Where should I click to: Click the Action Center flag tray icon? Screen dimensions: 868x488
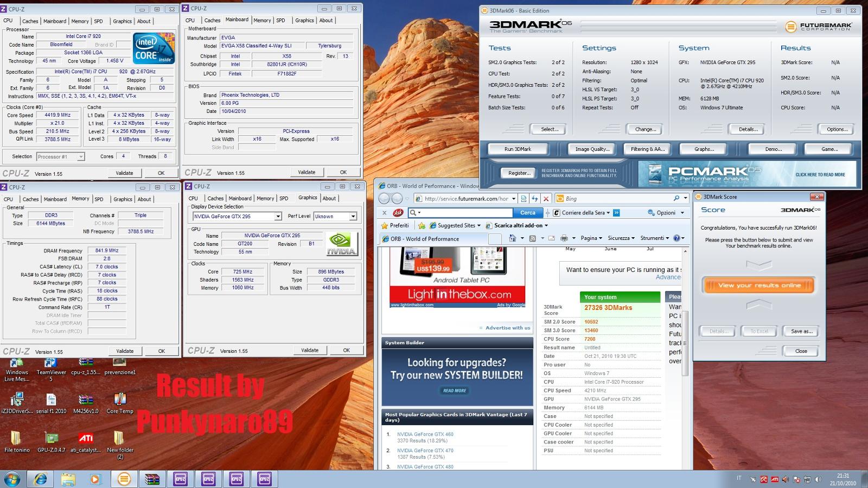click(x=796, y=479)
